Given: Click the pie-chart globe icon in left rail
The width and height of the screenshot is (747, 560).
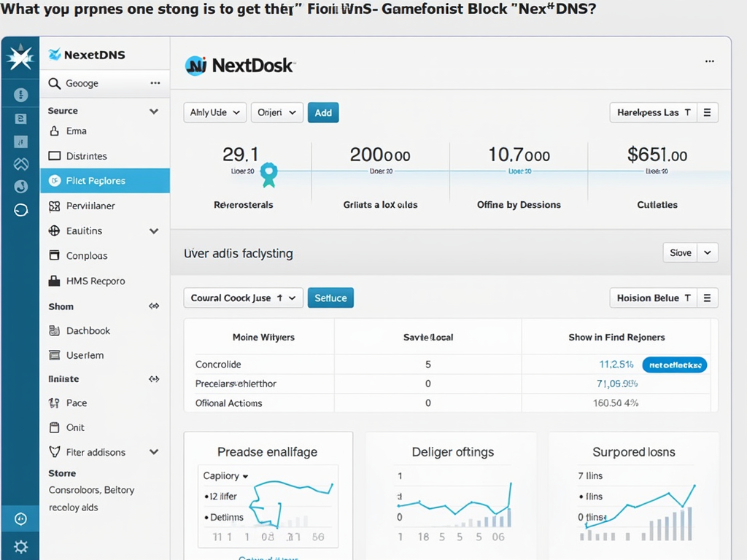Looking at the screenshot, I should pos(20,186).
